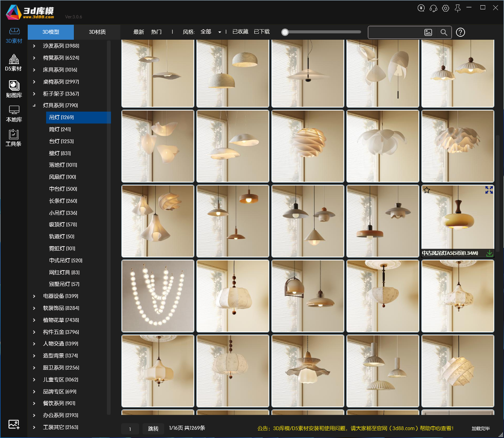
Task: Show 已下载 downloaded models
Action: [x=262, y=31]
